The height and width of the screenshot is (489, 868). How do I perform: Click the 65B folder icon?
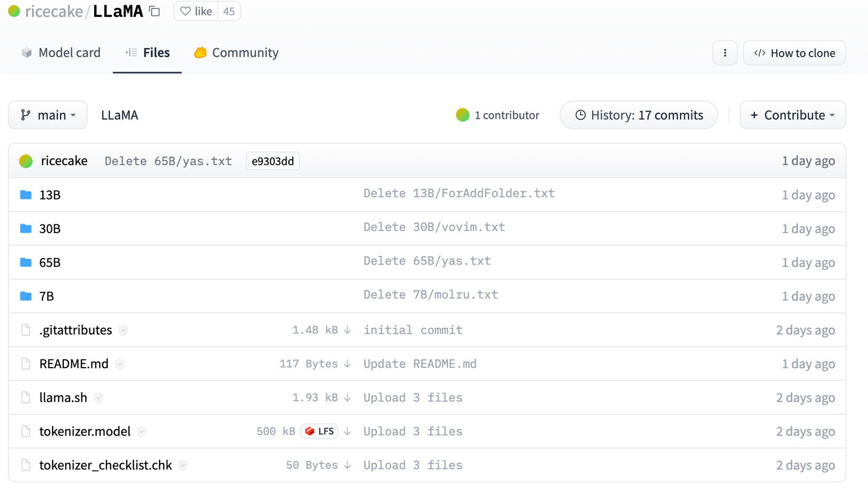click(x=26, y=262)
